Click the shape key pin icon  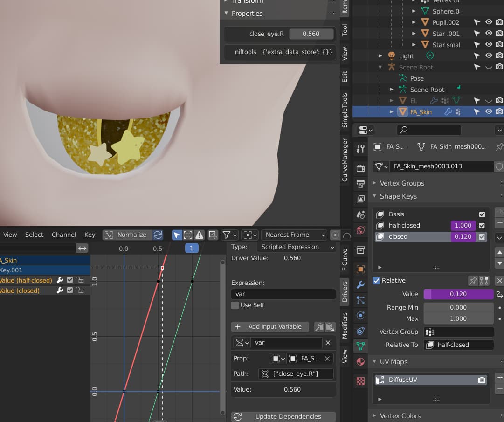coord(473,281)
